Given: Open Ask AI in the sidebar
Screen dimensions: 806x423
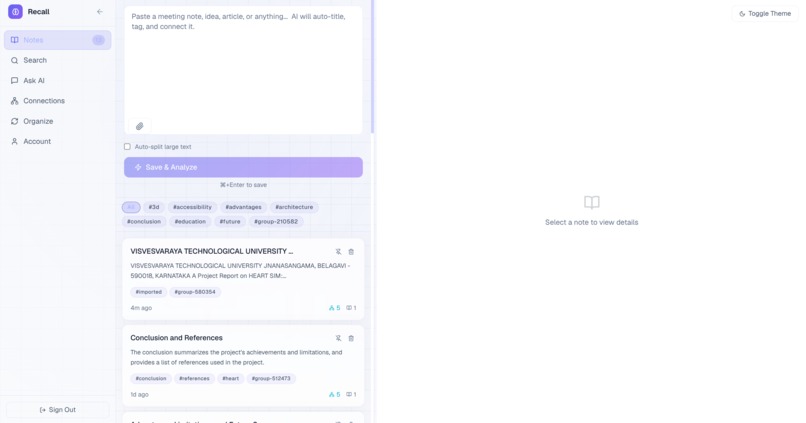Looking at the screenshot, I should [58, 81].
